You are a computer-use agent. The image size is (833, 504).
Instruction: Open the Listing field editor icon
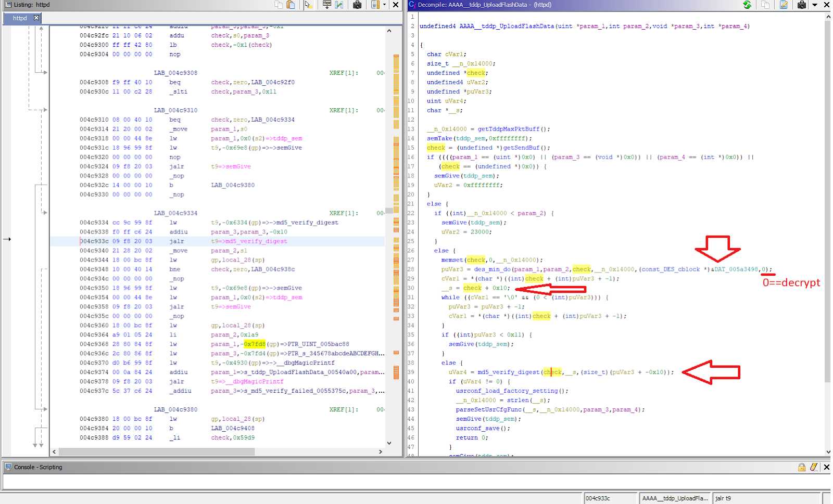(x=326, y=5)
